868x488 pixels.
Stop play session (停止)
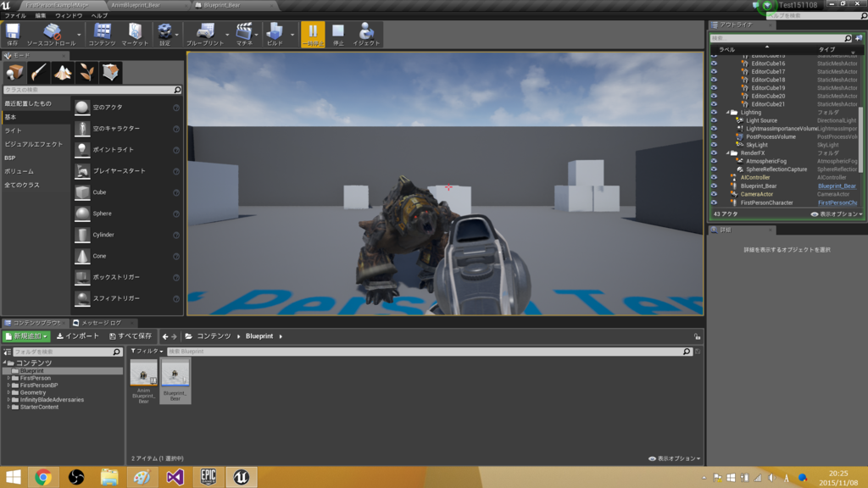[x=338, y=34]
